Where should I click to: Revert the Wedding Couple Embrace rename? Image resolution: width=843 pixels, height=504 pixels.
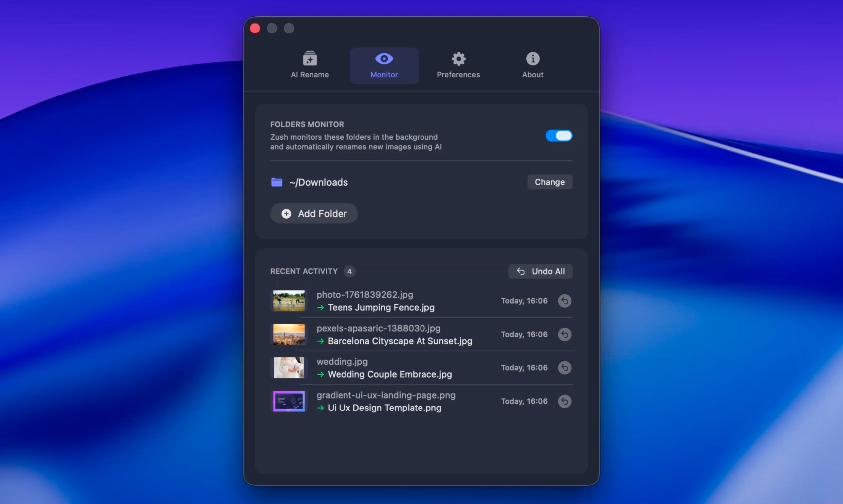pos(564,368)
